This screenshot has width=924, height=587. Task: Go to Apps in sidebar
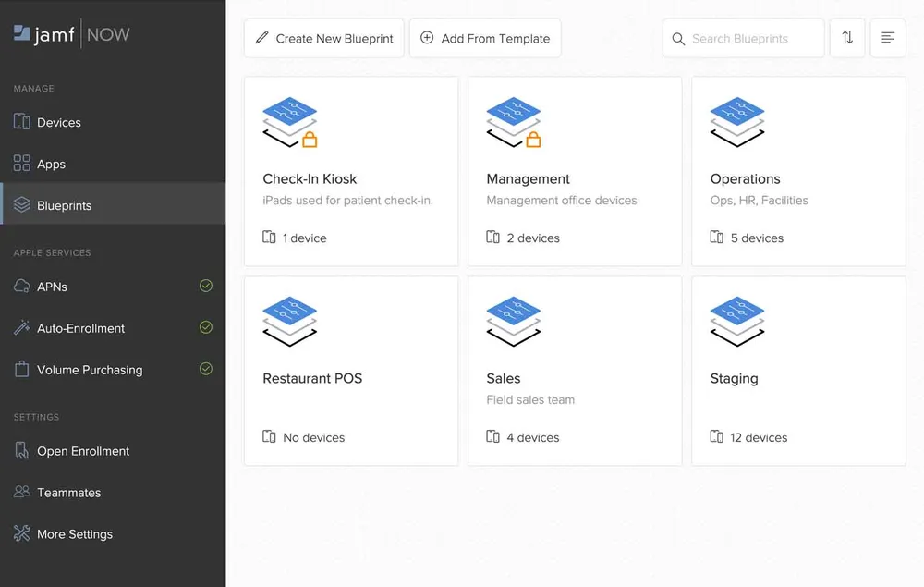51,165
